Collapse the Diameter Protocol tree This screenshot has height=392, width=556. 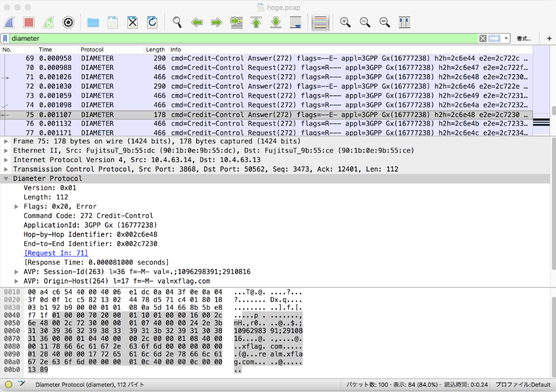click(6, 178)
